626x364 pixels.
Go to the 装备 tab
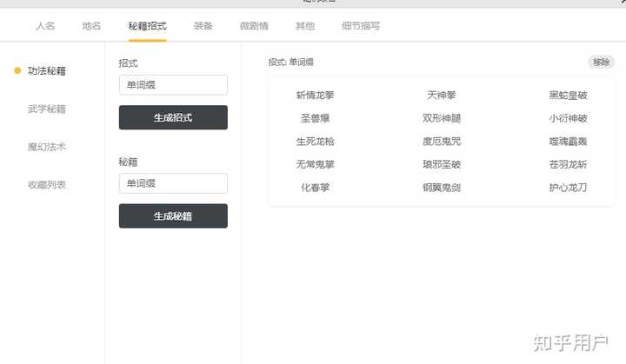203,26
